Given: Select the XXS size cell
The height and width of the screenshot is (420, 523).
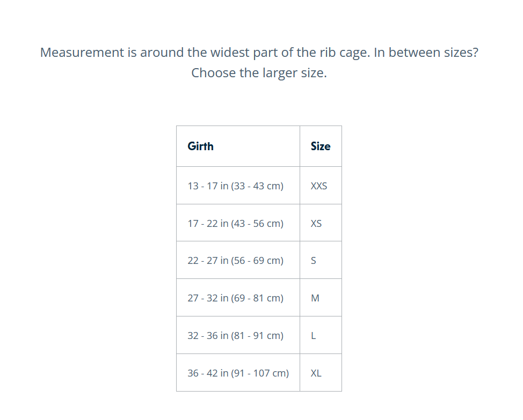Looking at the screenshot, I should (321, 186).
